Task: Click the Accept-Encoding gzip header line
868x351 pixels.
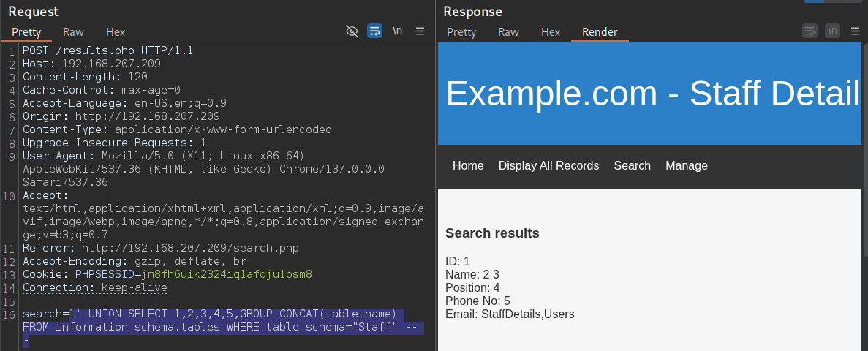Action: [x=135, y=261]
